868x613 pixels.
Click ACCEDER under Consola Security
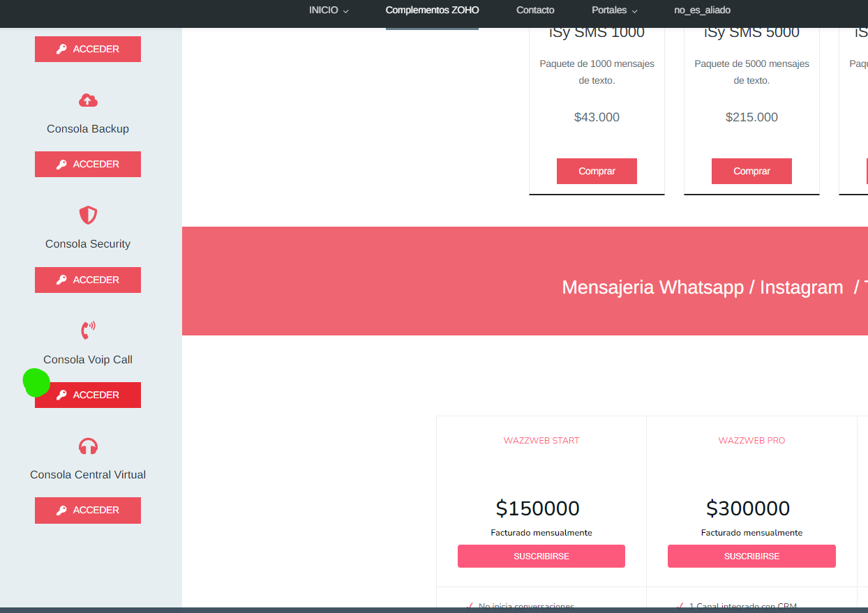[x=88, y=280]
